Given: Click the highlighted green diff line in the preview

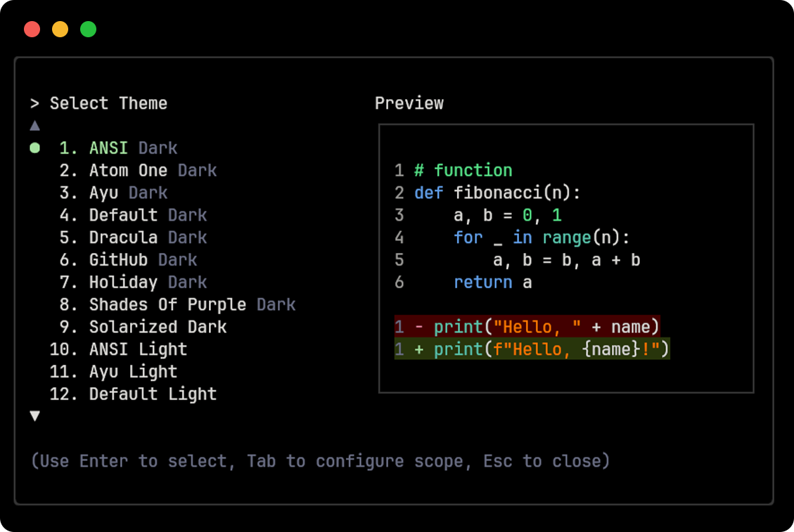Looking at the screenshot, I should 532,349.
